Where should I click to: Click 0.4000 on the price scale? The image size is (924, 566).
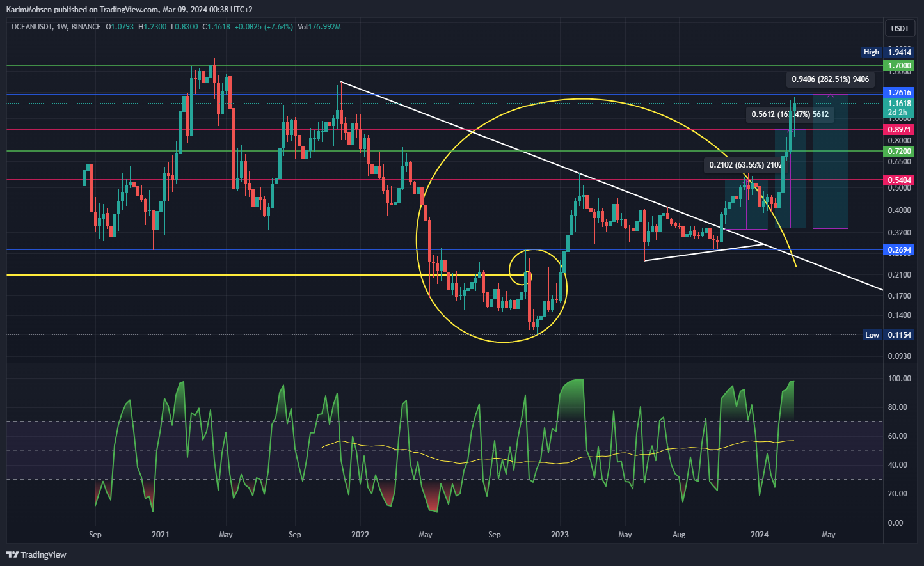click(x=899, y=210)
